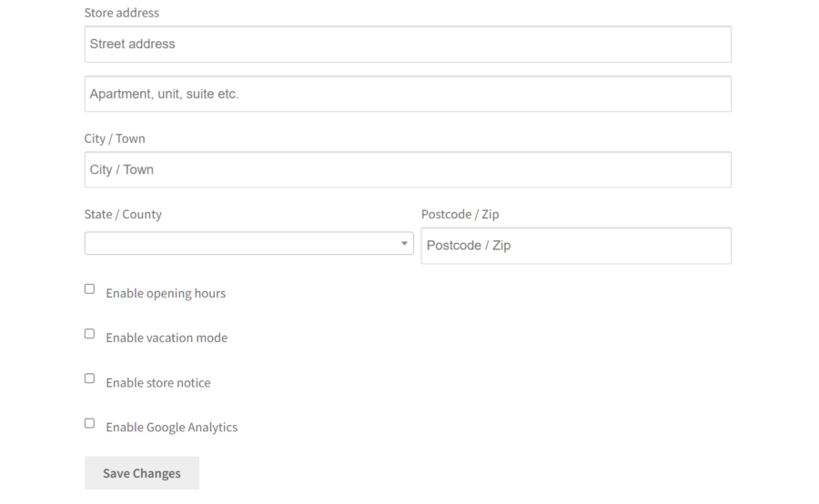
Task: Click the "Enable store notice" label text
Action: coord(158,383)
